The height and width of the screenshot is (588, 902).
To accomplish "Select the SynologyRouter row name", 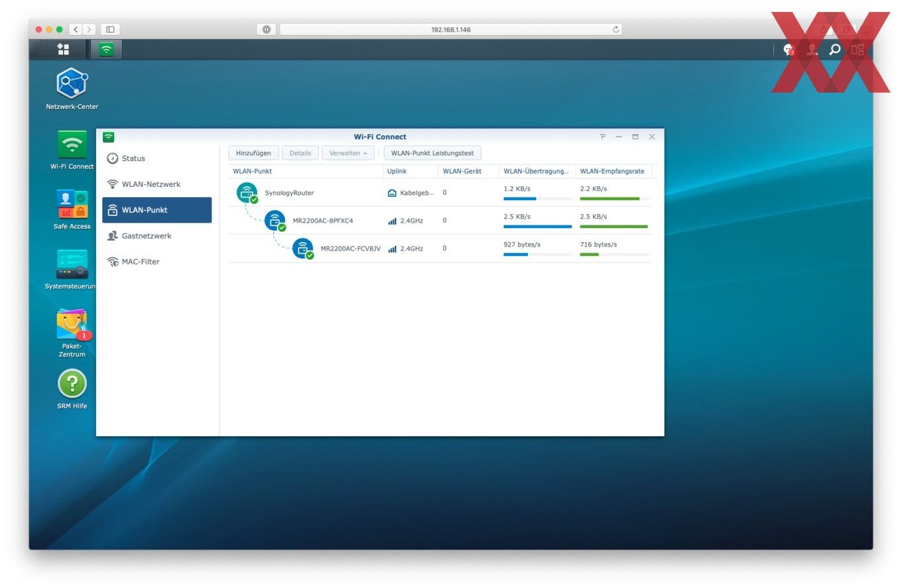I will pyautogui.click(x=289, y=193).
